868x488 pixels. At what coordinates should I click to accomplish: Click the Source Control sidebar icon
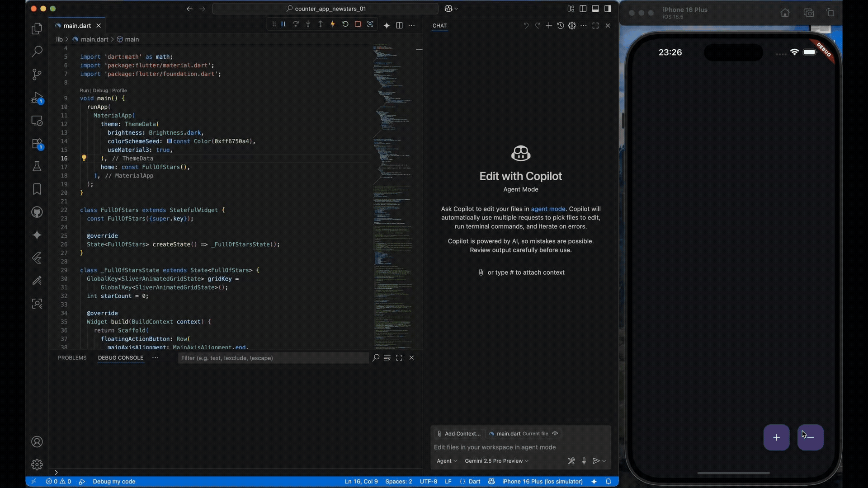37,74
